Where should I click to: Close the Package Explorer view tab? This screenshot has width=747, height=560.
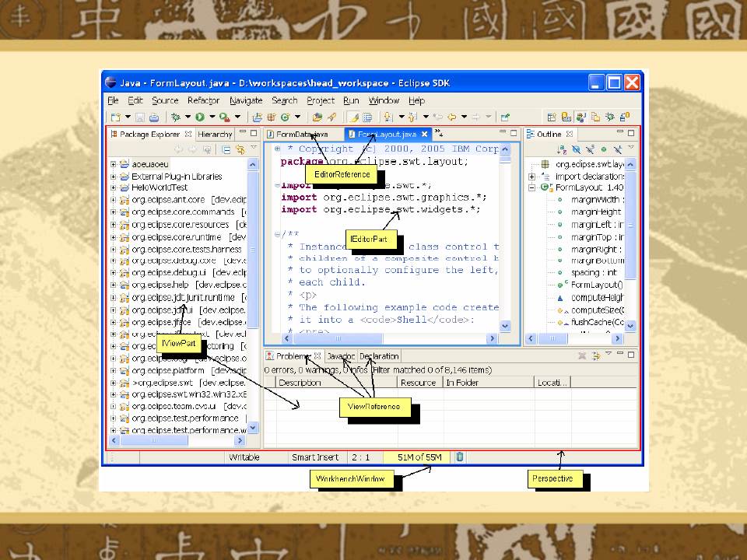[188, 135]
